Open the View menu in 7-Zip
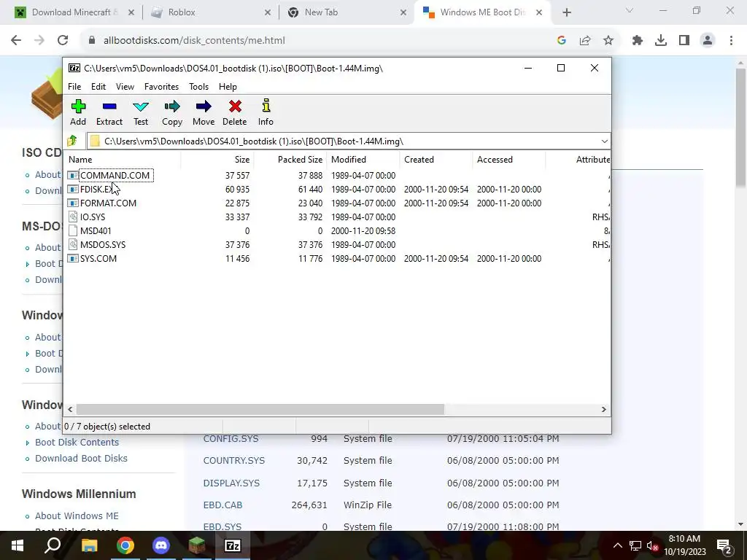Image resolution: width=747 pixels, height=560 pixels. point(125,87)
